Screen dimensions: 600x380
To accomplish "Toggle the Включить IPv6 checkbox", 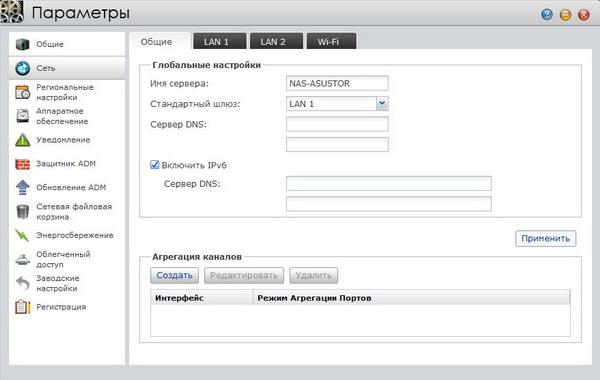I will coord(155,165).
